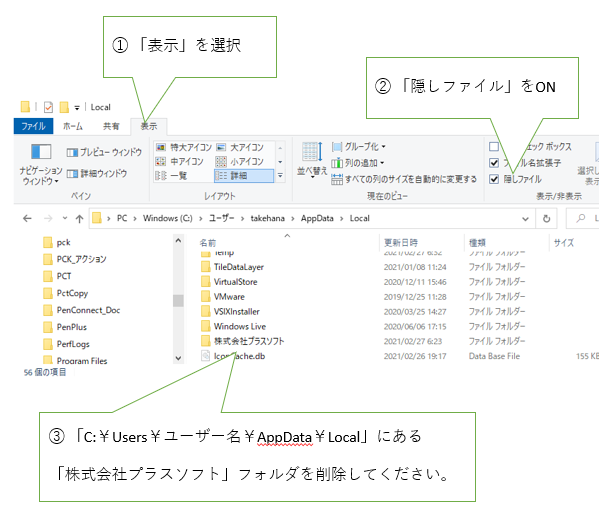Sort by 更新日時 column header
599x520 pixels.
(x=401, y=243)
